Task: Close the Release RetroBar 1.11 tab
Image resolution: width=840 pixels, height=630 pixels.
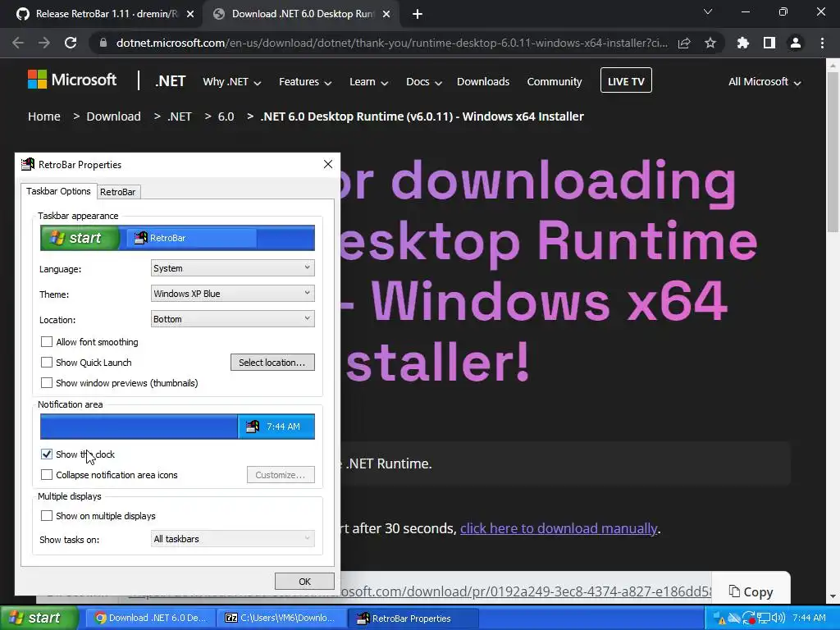Action: pos(190,15)
